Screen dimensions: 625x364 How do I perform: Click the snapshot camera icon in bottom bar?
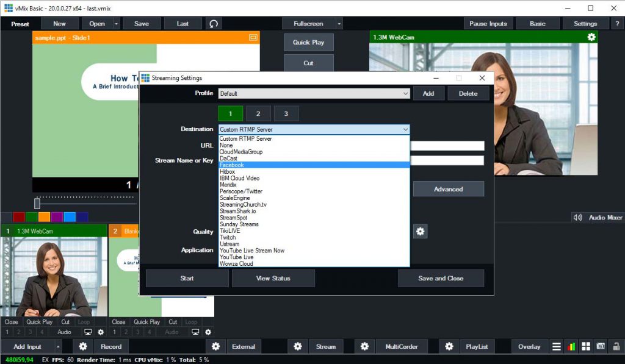(x=601, y=346)
